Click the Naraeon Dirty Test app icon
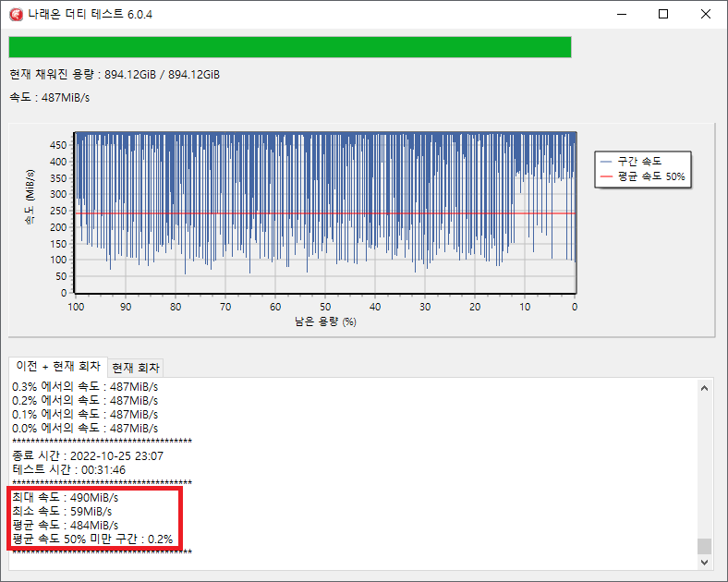The height and width of the screenshot is (582, 728). (x=17, y=15)
